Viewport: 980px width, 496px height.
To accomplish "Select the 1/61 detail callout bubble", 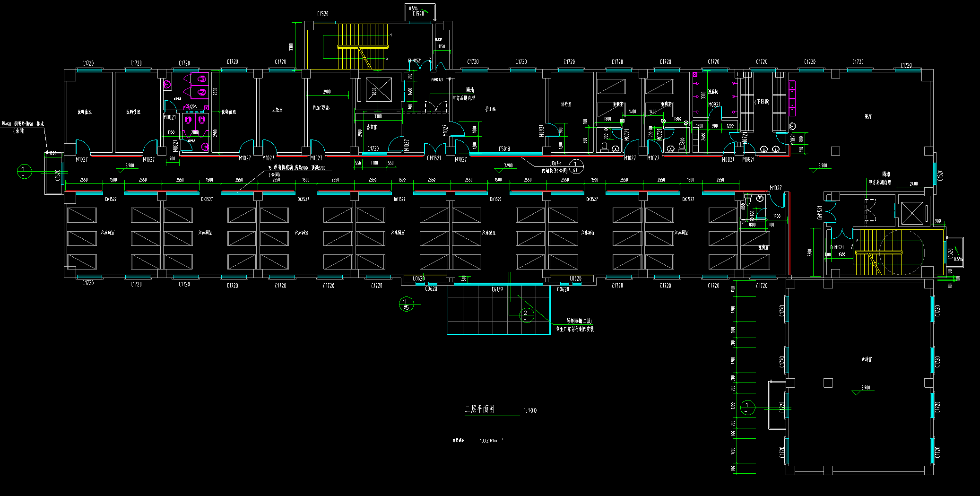I will (x=575, y=167).
